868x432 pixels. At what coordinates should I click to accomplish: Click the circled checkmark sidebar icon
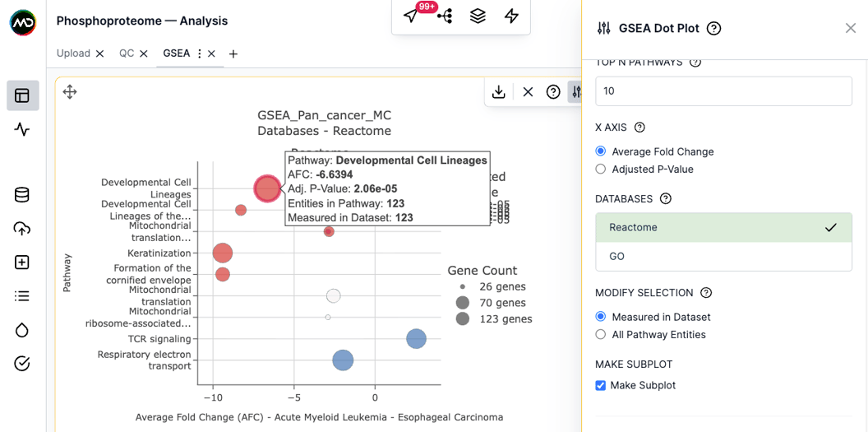click(x=22, y=364)
